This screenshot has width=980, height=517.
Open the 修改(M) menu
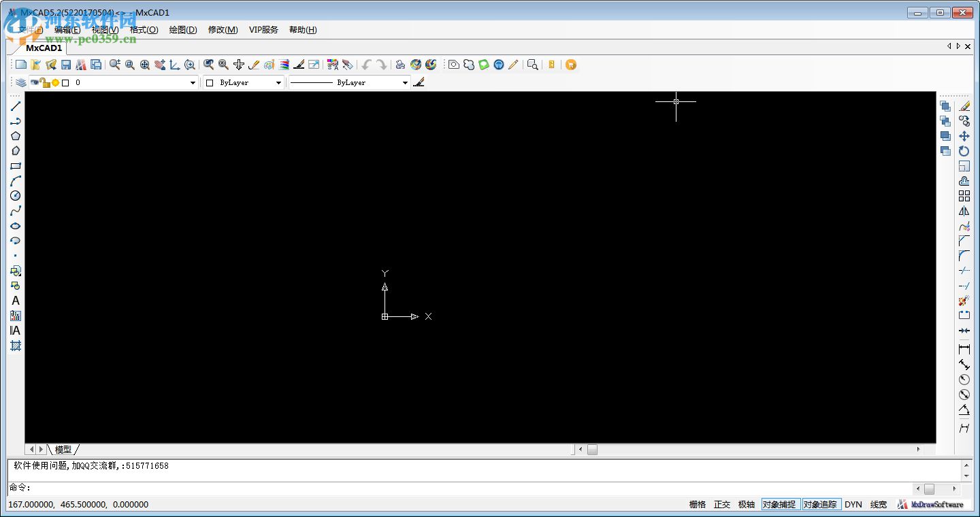(223, 30)
